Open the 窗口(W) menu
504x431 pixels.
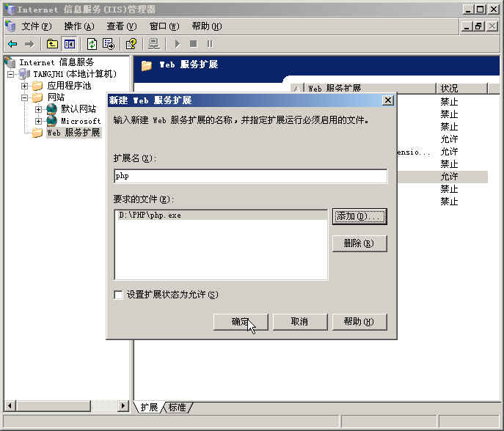pyautogui.click(x=164, y=26)
